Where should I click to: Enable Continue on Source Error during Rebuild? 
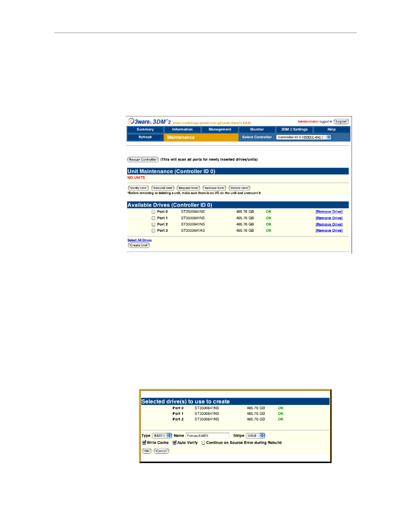pos(203,442)
